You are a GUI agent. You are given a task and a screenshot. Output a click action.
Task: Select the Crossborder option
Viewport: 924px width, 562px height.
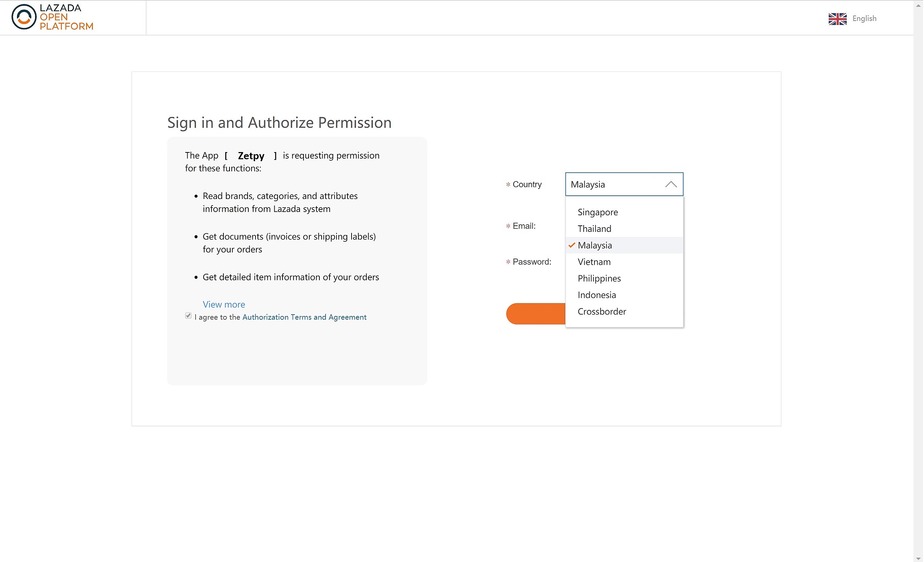pos(602,311)
